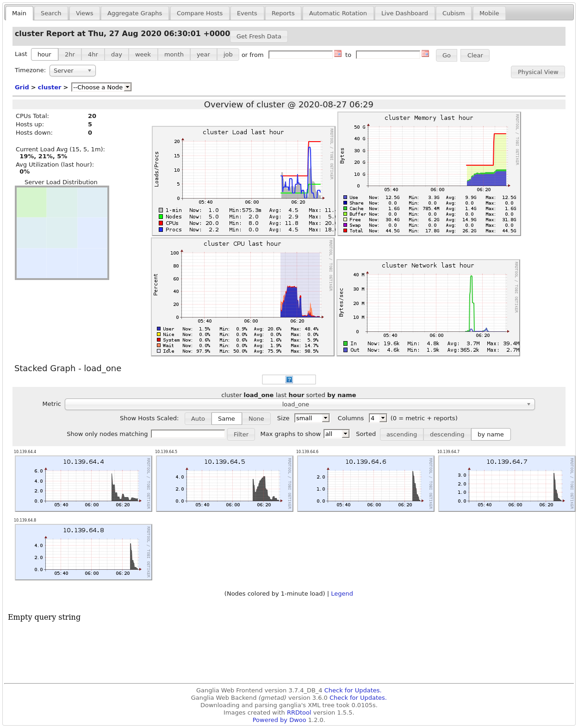Expand the load_one Metric dropdown
This screenshot has height=728, width=578.
click(x=300, y=404)
